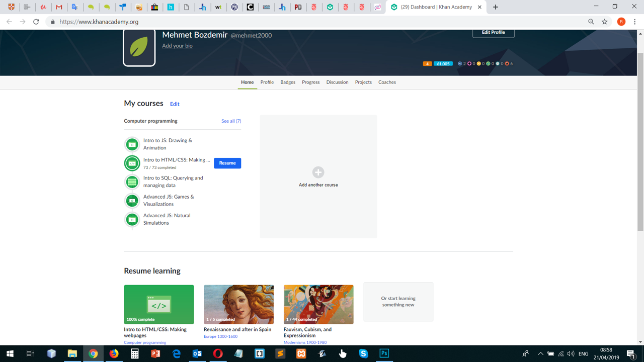Click the Sun badge icon
The image size is (644, 362).
coord(478,64)
